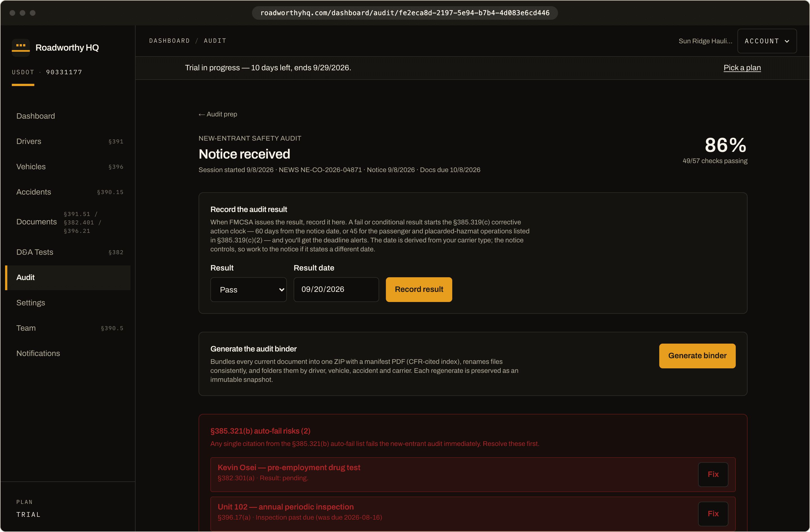810x532 pixels.
Task: Click the DASHBOARD breadcrumb
Action: 170,41
